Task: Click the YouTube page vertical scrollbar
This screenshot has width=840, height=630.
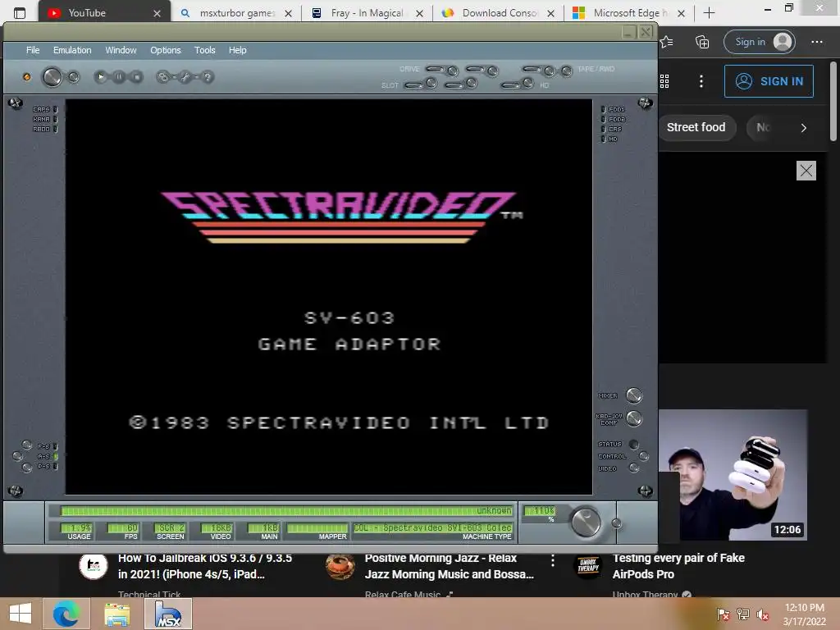Action: click(x=833, y=102)
